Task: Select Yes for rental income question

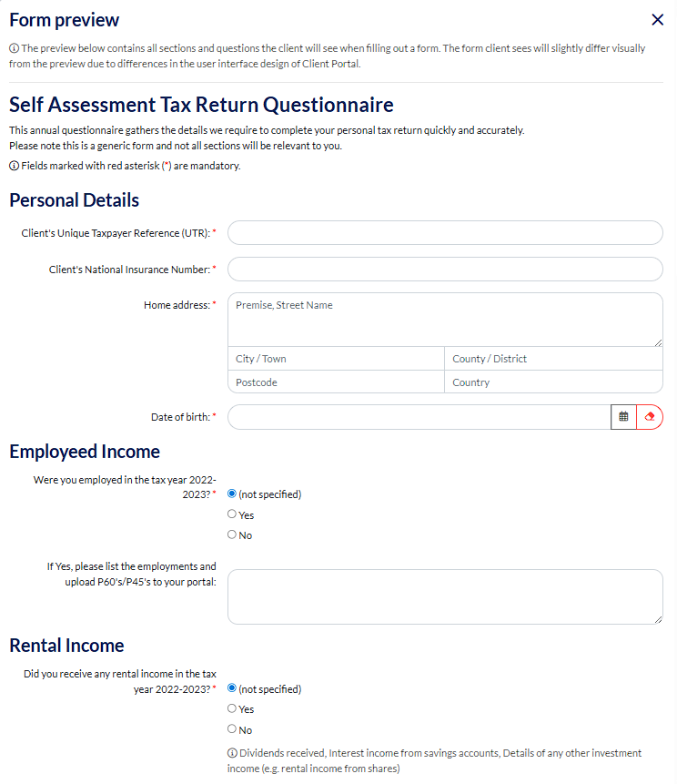Action: click(x=232, y=708)
